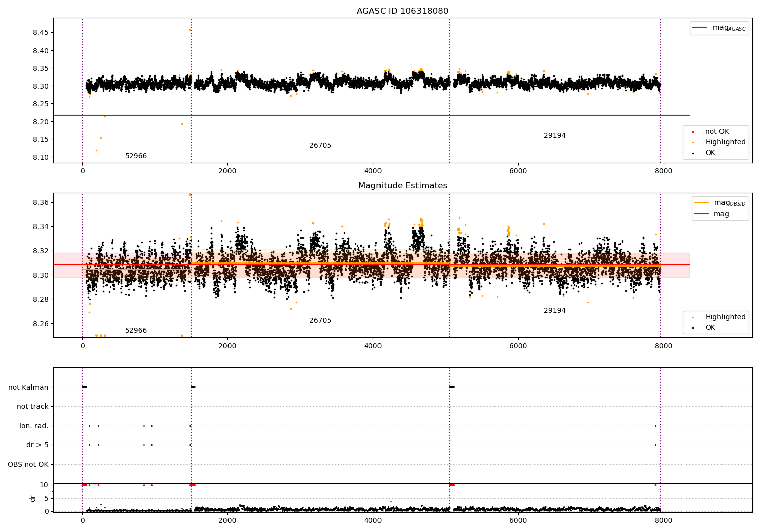Click the 8.26 y-axis tick label
The width and height of the screenshot is (760, 532).
tap(40, 324)
